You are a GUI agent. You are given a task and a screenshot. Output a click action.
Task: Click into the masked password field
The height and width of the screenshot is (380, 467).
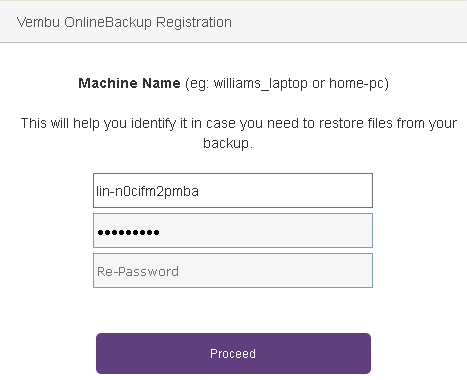coord(233,230)
